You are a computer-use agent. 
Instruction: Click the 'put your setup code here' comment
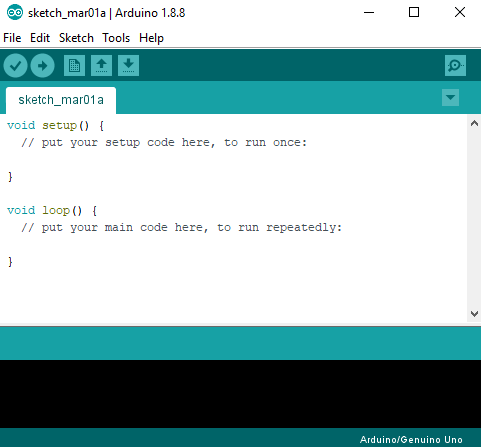(164, 143)
